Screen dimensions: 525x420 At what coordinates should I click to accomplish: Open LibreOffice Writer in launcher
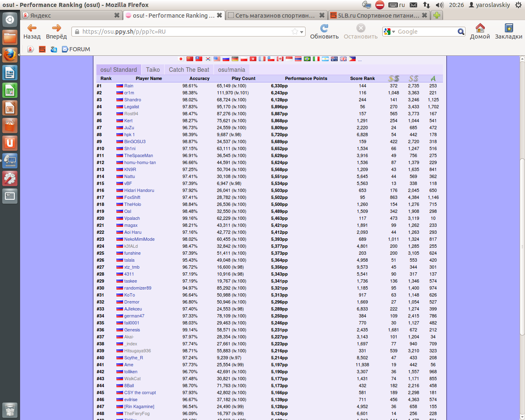click(x=10, y=73)
